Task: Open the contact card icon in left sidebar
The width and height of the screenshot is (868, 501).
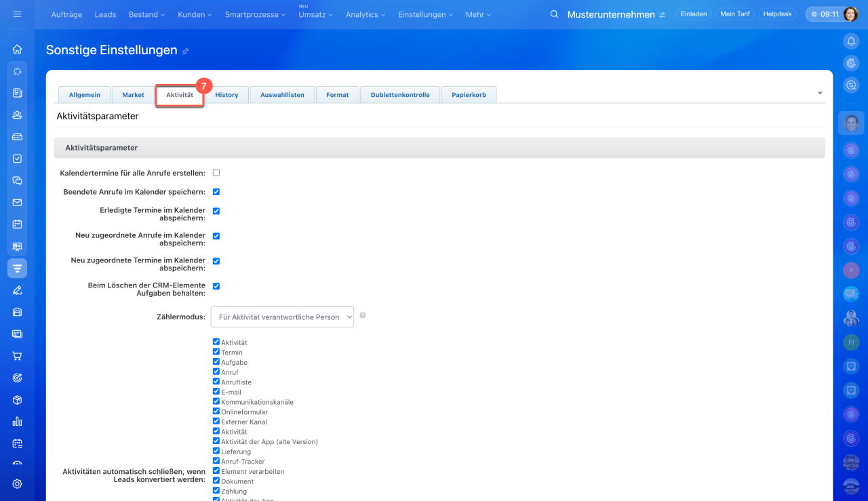Action: click(17, 334)
